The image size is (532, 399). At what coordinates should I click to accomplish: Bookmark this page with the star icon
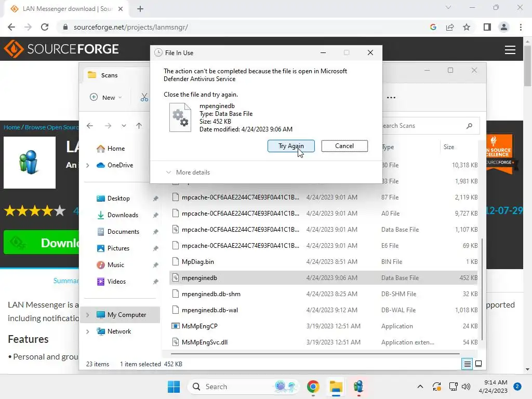467,27
